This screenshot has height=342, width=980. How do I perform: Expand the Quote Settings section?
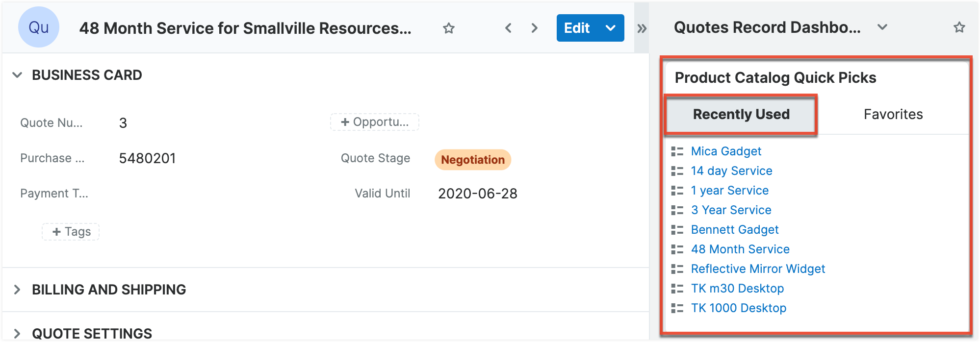click(17, 334)
